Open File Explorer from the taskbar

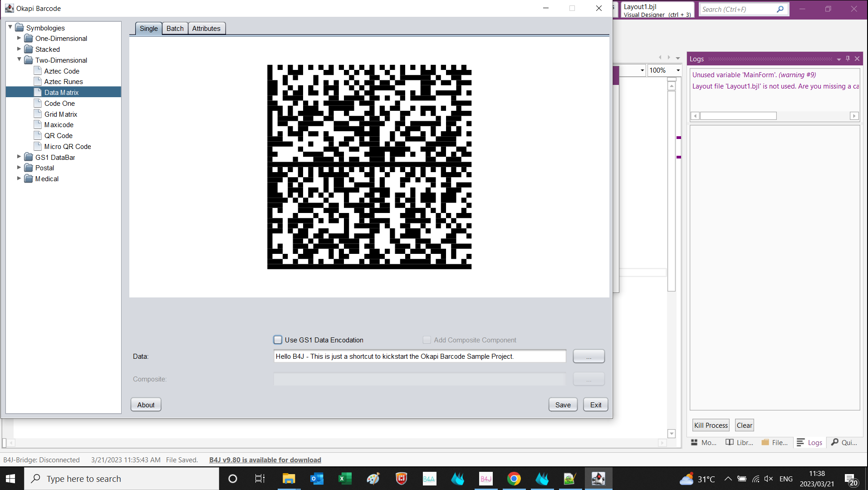289,479
